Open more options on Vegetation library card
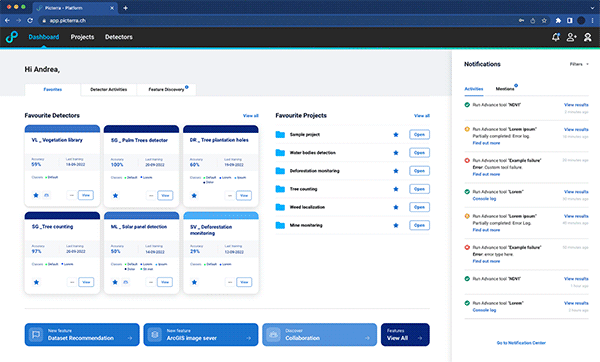This screenshot has width=600, height=362. (x=72, y=195)
